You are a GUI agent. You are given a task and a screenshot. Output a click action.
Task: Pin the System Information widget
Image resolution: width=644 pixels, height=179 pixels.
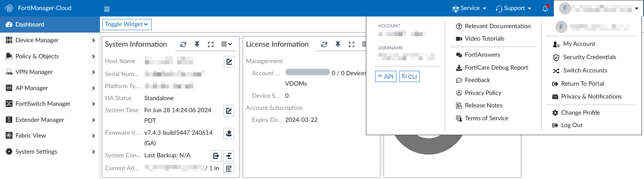point(197,44)
